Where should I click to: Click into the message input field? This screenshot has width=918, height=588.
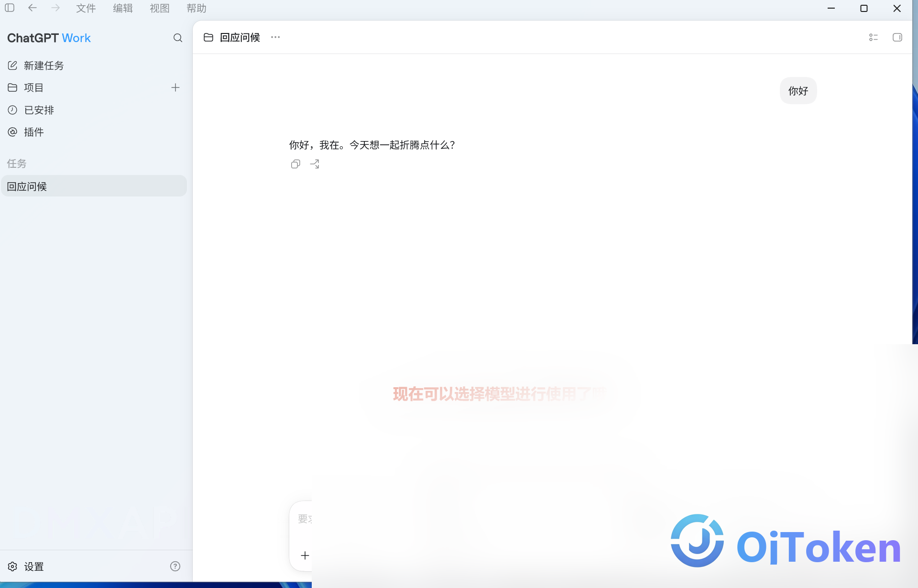305,519
